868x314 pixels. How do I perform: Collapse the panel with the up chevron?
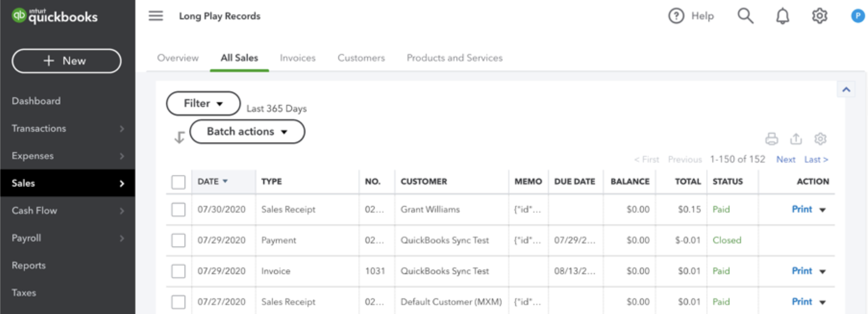[x=846, y=90]
